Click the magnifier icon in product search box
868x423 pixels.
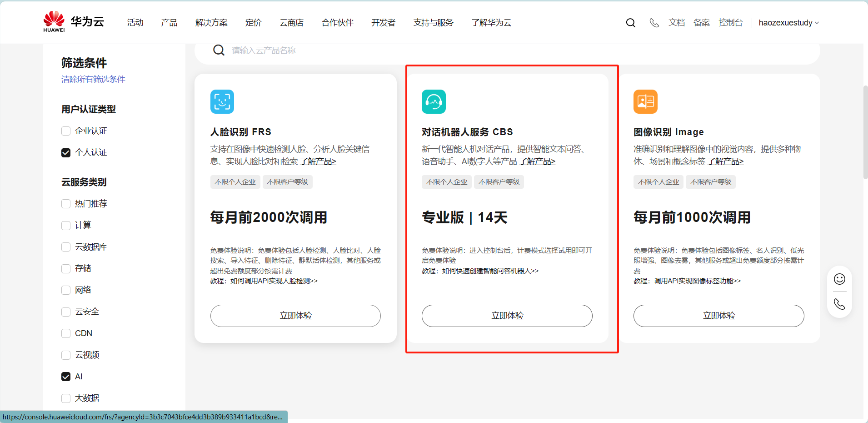click(x=219, y=50)
